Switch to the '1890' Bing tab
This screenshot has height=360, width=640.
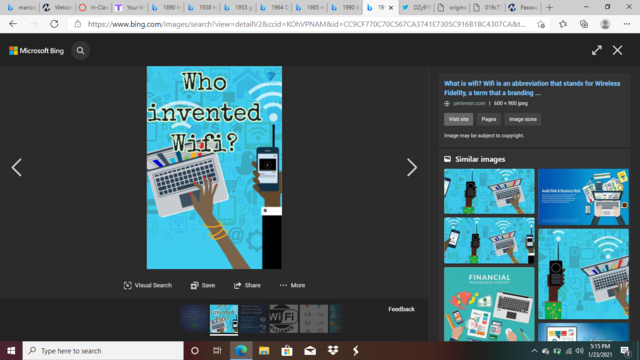pos(166,7)
